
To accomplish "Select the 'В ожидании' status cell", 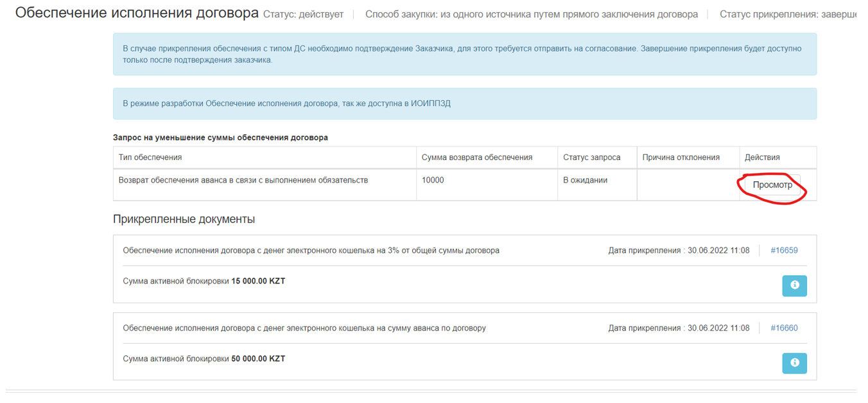I will click(585, 181).
